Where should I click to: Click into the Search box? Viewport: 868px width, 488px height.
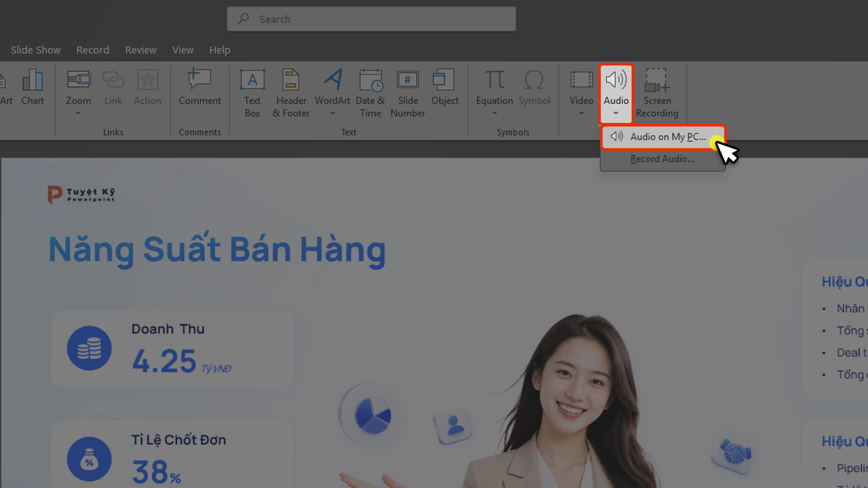tap(371, 19)
